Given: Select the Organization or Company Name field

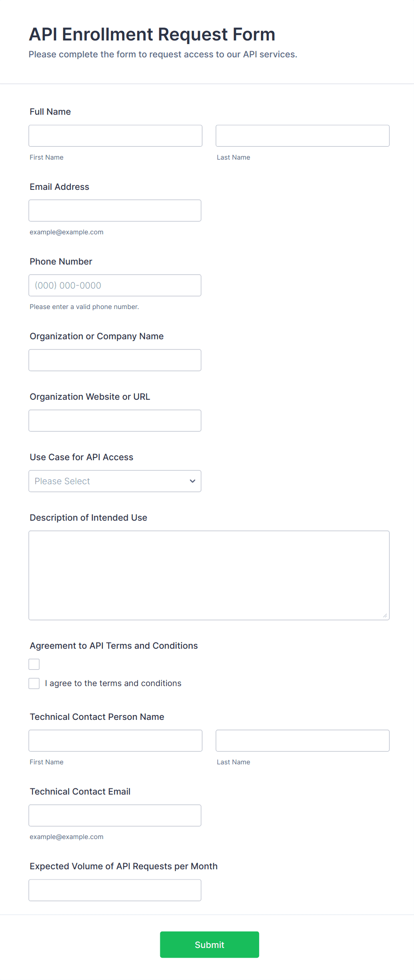Looking at the screenshot, I should pos(115,360).
